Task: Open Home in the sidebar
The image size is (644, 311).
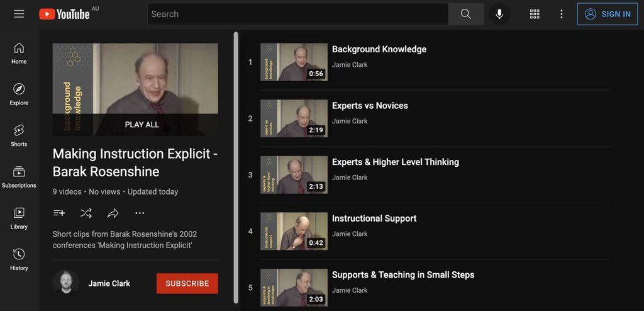Action: point(19,54)
